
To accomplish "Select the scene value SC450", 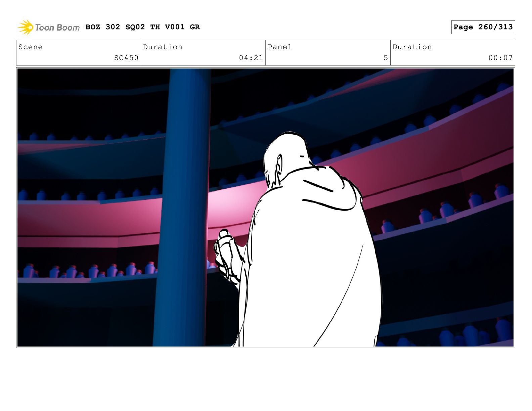I will click(126, 58).
